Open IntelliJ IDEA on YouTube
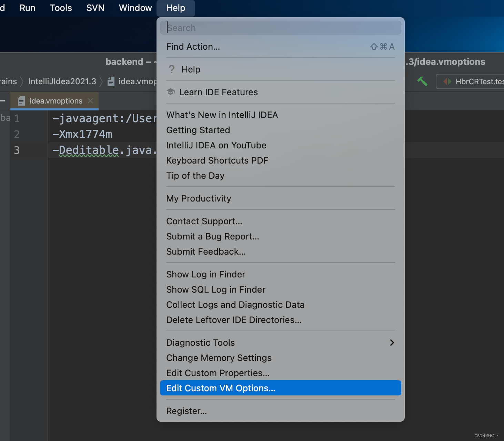The width and height of the screenshot is (504, 441). 281,145
